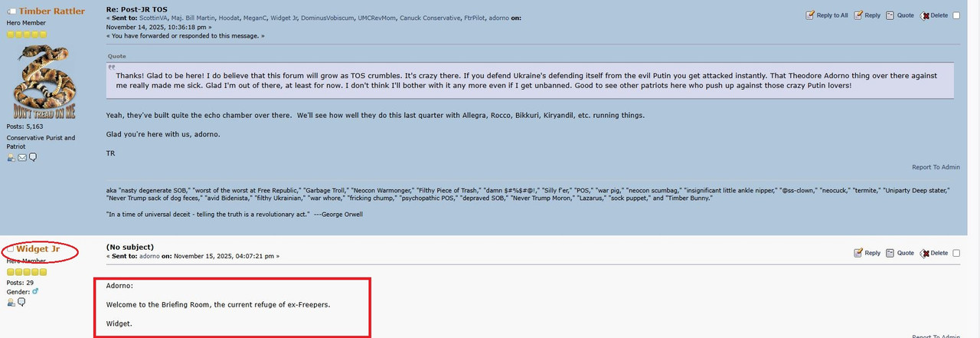Click Reply text link on Timber Rattler's message
Screen dimensions: 980x338
873,15
